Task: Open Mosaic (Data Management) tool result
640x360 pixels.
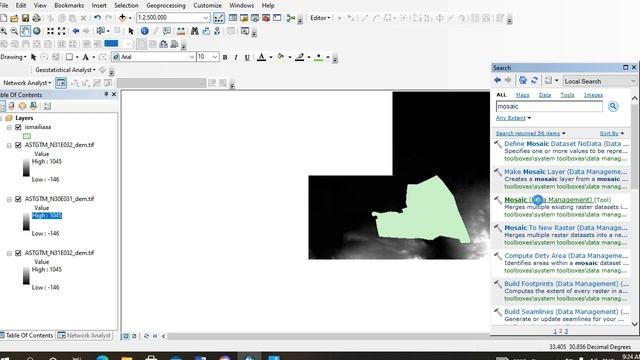Action: [x=558, y=200]
